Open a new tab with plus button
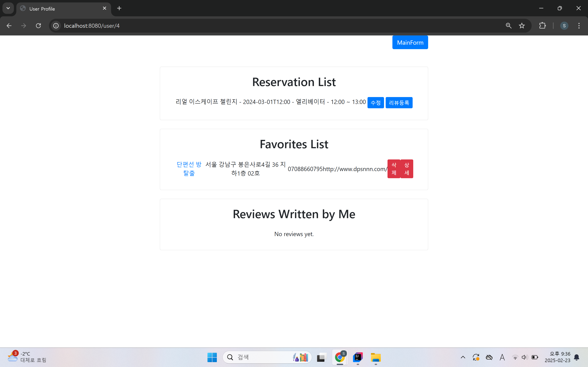Image resolution: width=588 pixels, height=367 pixels. (119, 8)
